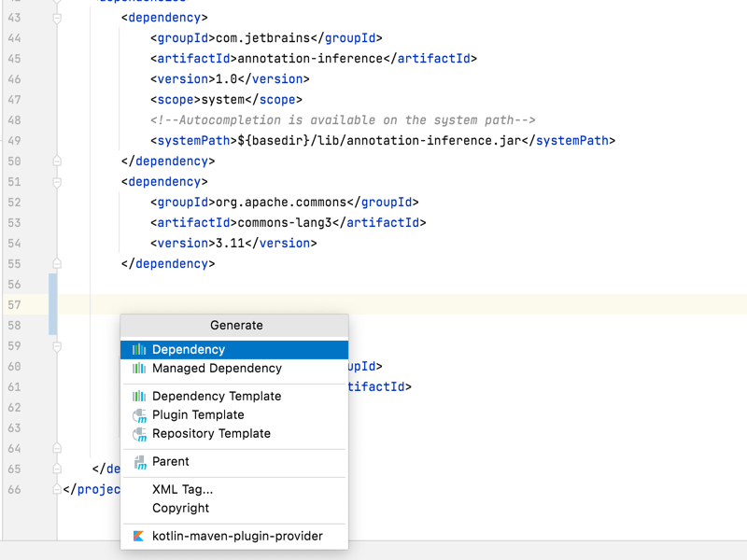Click line number 49 in the gutter
This screenshot has height=560, width=747.
point(14,141)
